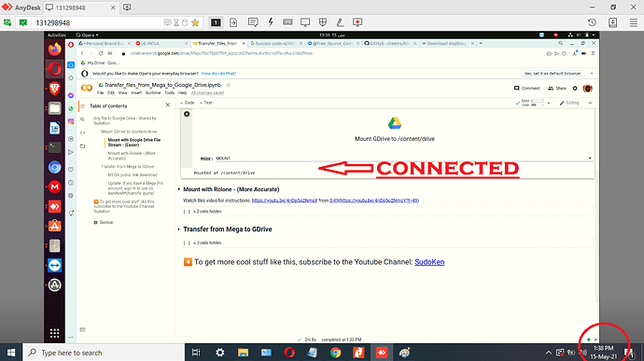Open AnyDesk chat icon in toolbar
The image size is (644, 361).
pos(253,22)
